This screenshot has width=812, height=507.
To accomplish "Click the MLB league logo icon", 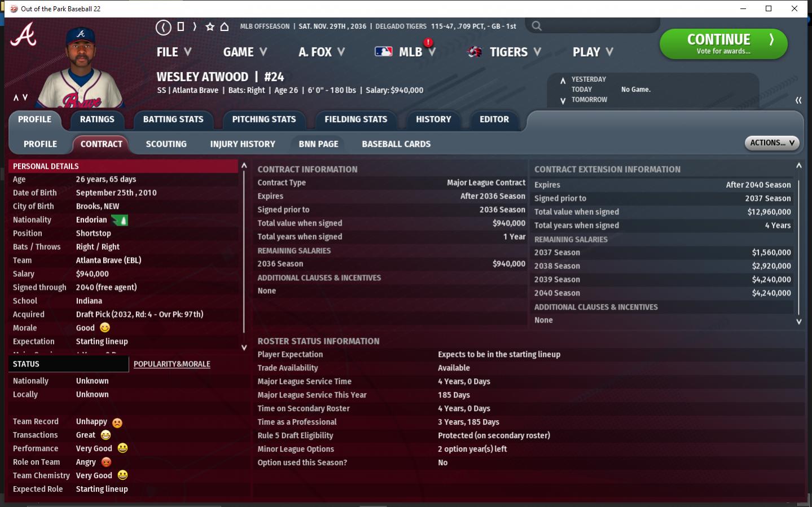I will coord(384,52).
